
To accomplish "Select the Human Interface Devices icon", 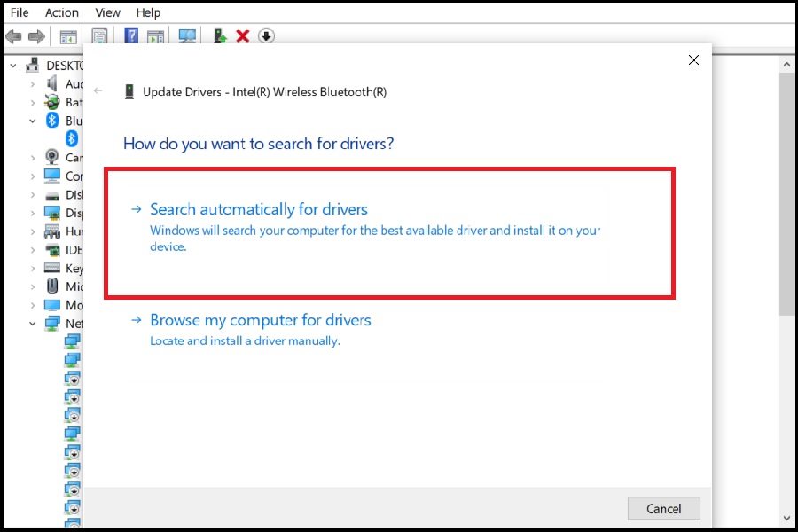I will tap(52, 231).
